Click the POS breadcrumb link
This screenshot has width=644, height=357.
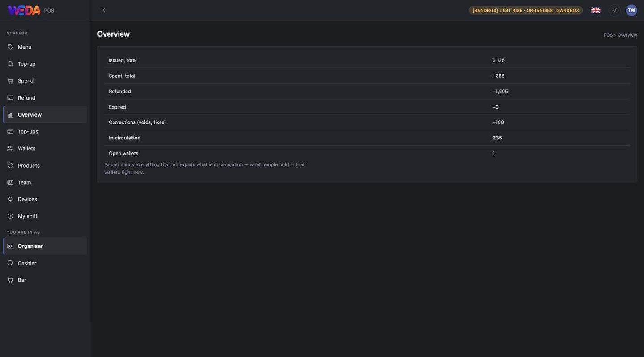click(608, 35)
